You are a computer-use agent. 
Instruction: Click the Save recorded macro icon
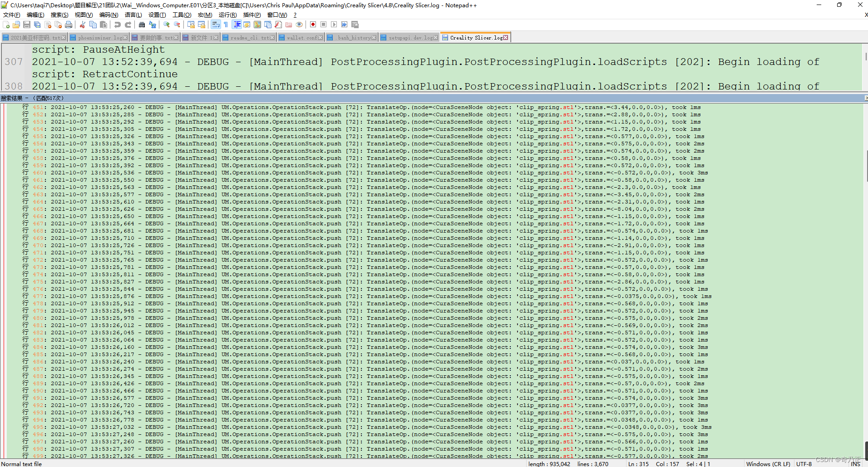[355, 25]
